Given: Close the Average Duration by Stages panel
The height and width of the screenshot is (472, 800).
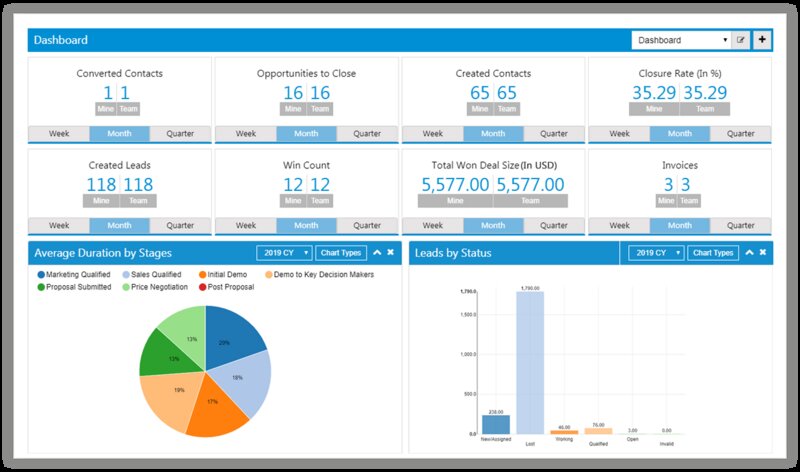Looking at the screenshot, I should pyautogui.click(x=391, y=253).
